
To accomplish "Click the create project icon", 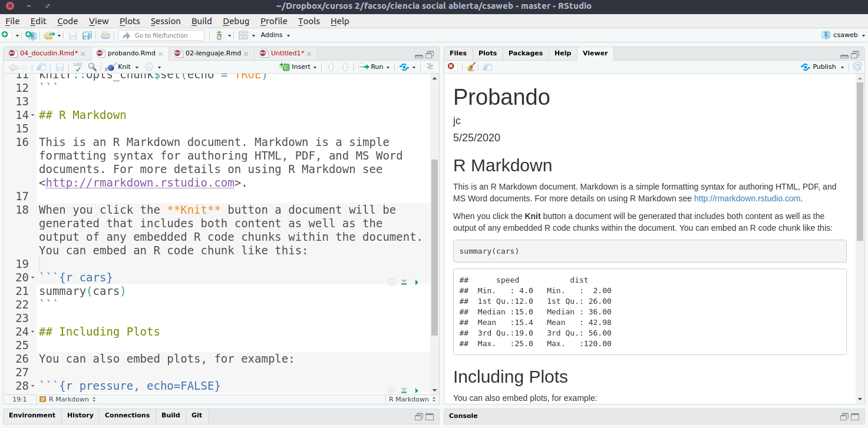I will (31, 35).
